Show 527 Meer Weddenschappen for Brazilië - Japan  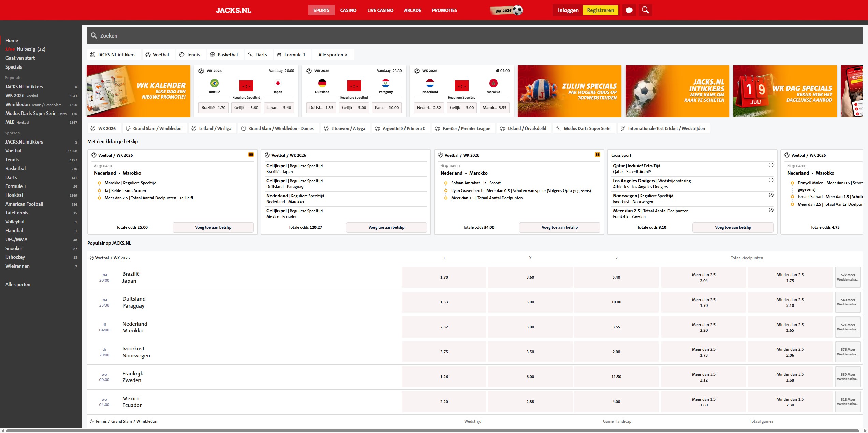point(848,277)
